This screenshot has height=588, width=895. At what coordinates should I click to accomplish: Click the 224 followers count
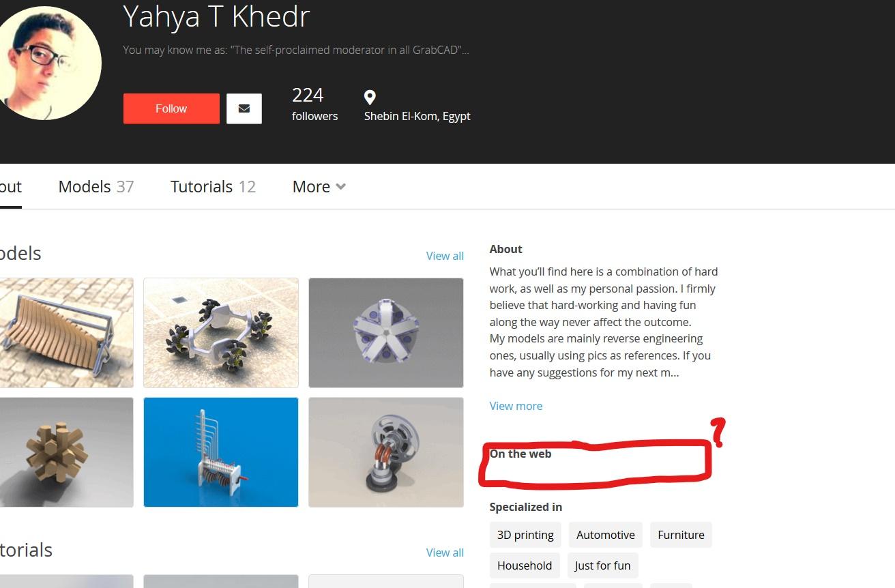(314, 104)
